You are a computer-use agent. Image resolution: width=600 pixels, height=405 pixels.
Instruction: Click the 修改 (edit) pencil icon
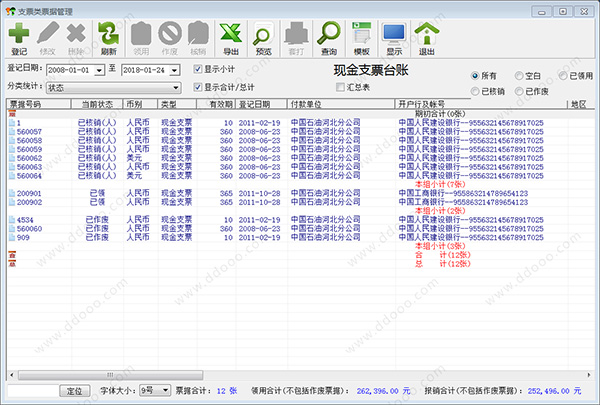[48, 33]
